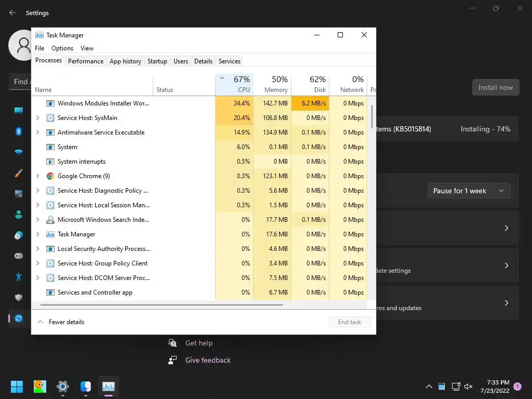The width and height of the screenshot is (532, 399).
Task: Expand Antimalware Service Executable process group
Action: pyautogui.click(x=37, y=132)
